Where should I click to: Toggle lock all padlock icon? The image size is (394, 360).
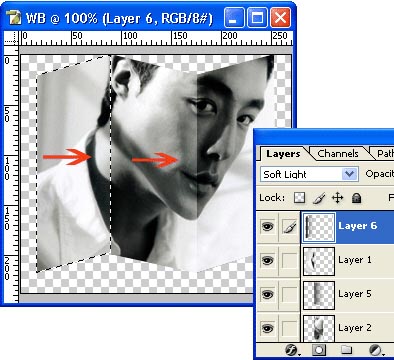pos(356,198)
